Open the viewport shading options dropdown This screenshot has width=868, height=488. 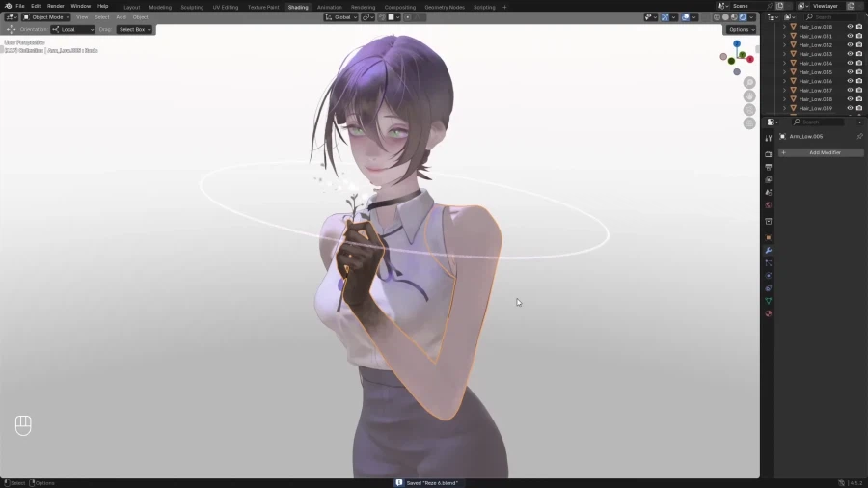(751, 17)
